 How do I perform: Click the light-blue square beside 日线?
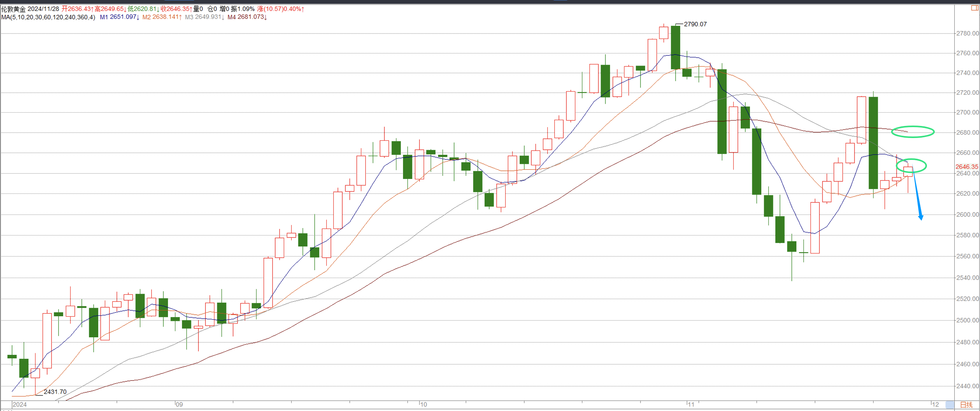coord(950,405)
